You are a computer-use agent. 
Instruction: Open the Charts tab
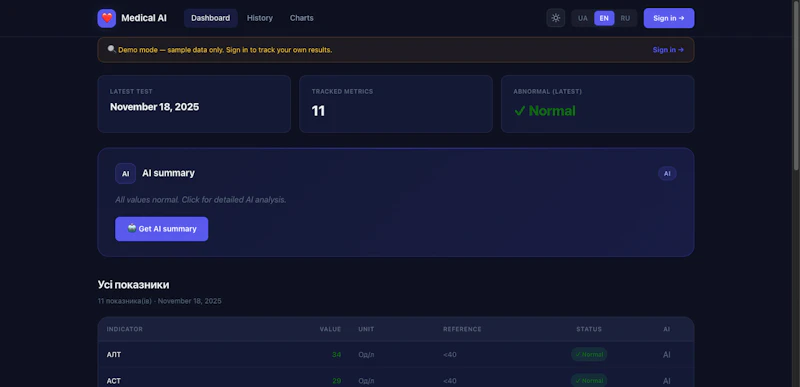302,18
